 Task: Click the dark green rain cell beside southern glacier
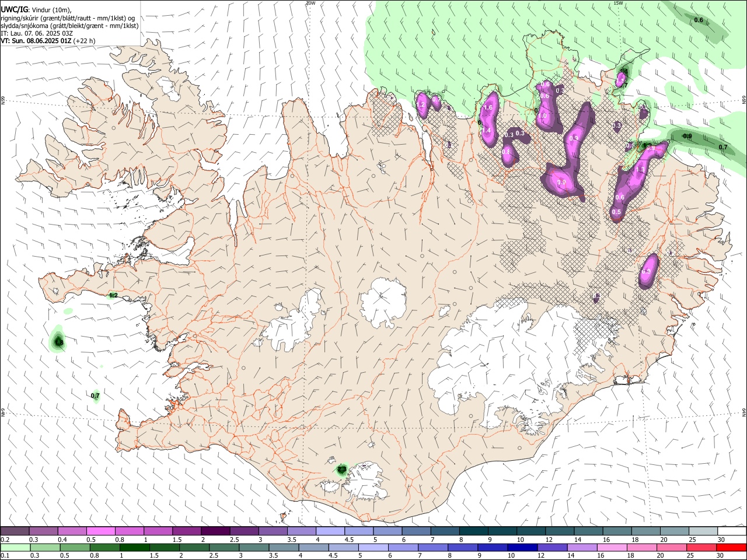pos(342,469)
